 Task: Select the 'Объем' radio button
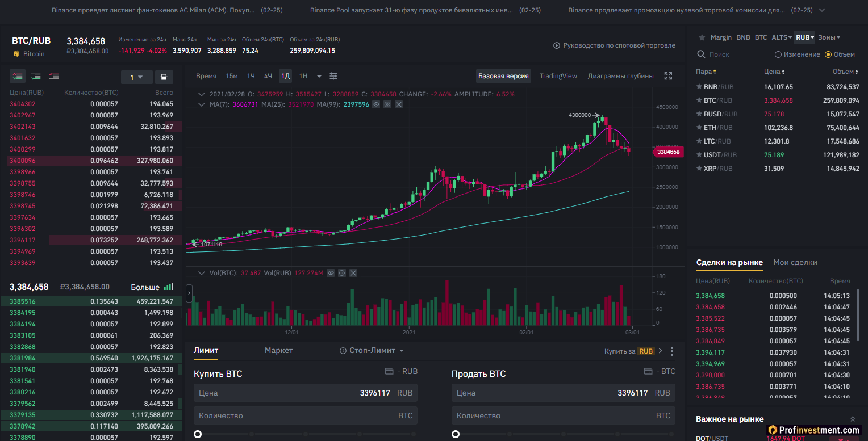click(828, 54)
